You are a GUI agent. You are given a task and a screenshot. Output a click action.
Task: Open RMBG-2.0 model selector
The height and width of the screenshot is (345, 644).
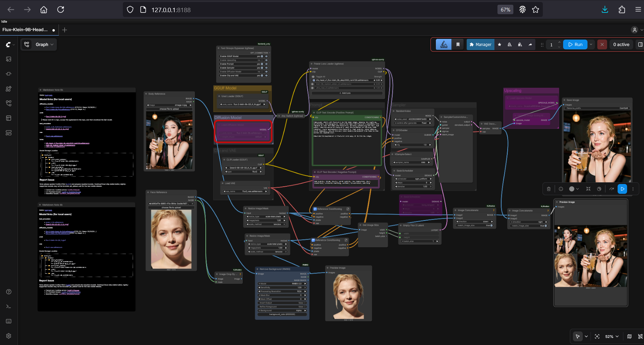(282, 283)
